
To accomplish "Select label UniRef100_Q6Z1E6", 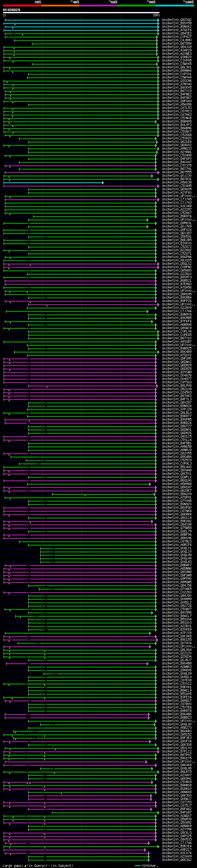I will [x=177, y=142].
